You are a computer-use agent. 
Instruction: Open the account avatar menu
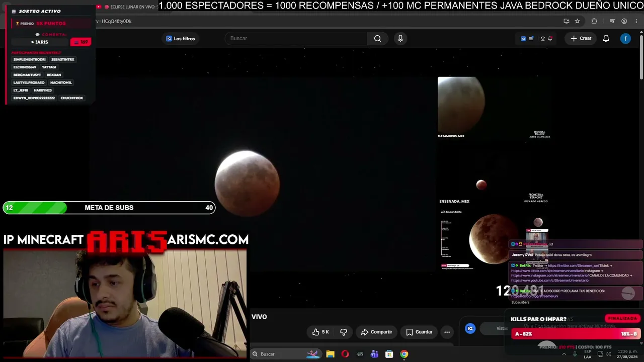pos(625,38)
